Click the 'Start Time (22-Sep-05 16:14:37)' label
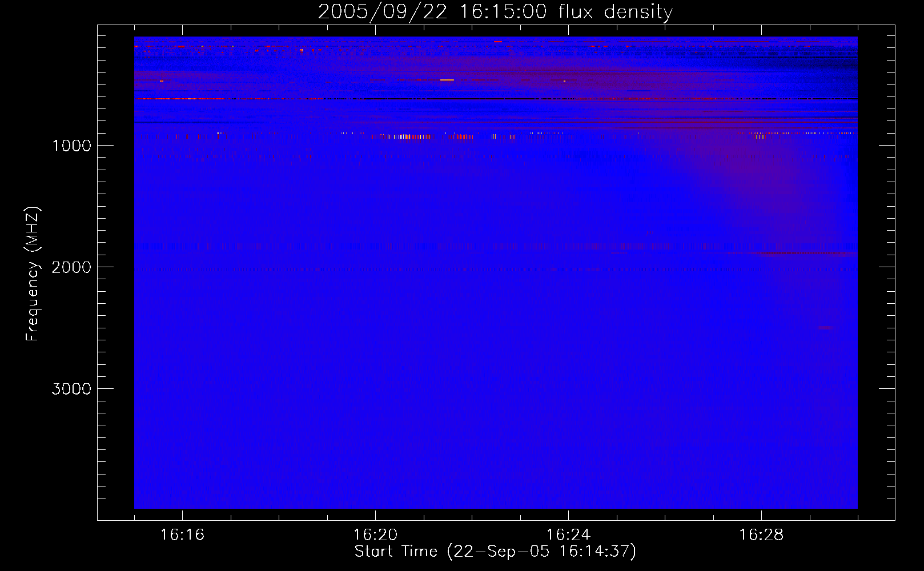924x571 pixels. [x=495, y=552]
